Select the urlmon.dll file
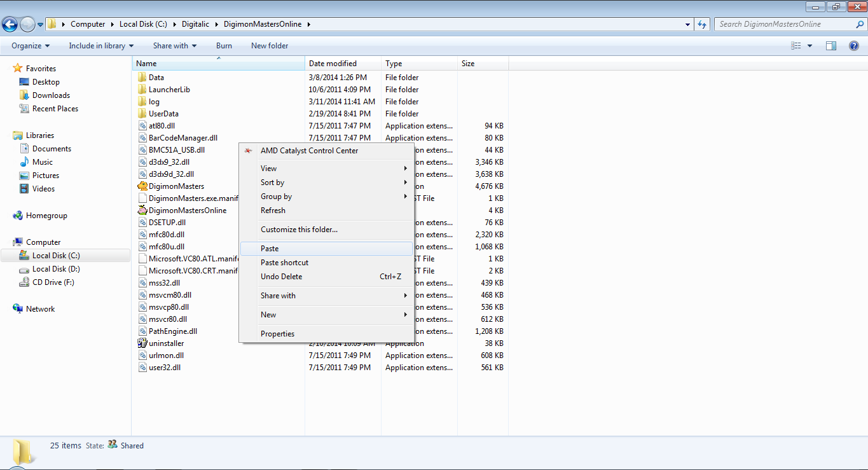868x470 pixels. (166, 356)
